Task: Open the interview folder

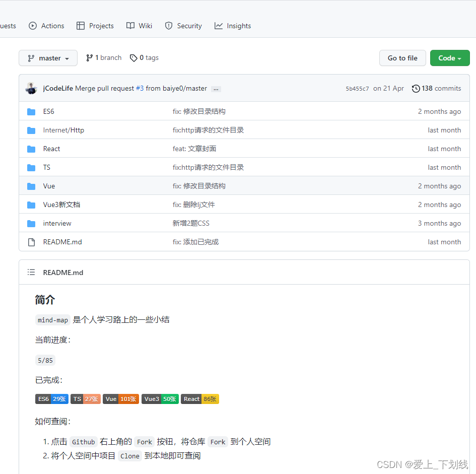Action: pyautogui.click(x=57, y=223)
